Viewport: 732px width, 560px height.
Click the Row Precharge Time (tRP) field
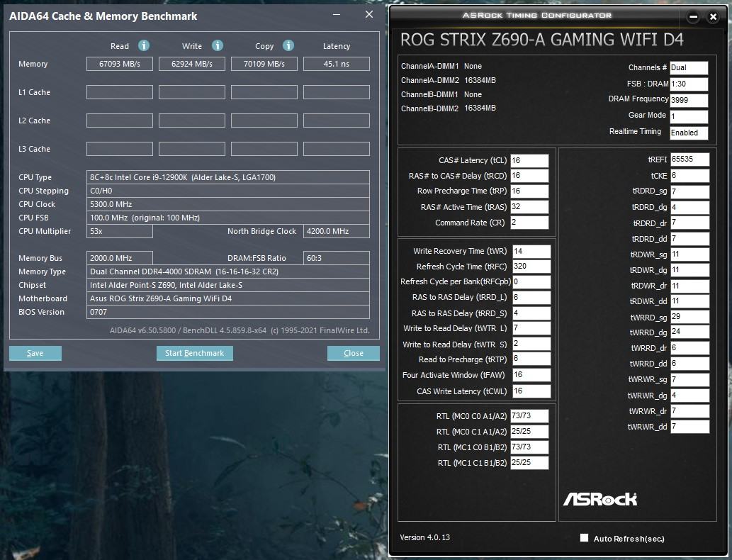(x=529, y=191)
